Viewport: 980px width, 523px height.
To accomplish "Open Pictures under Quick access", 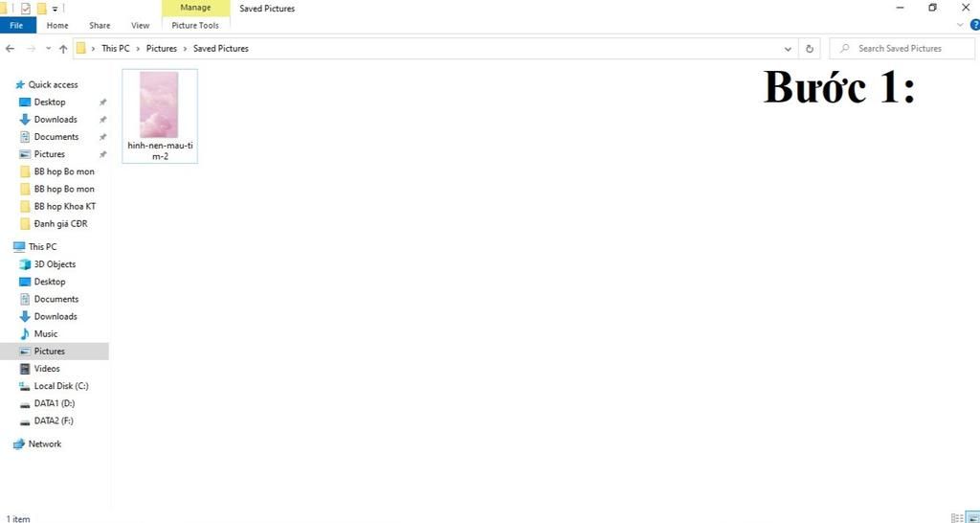I will 50,154.
